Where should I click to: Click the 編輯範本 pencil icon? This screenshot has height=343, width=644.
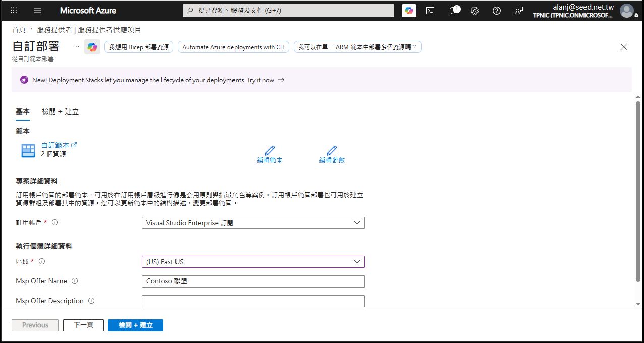tap(270, 150)
